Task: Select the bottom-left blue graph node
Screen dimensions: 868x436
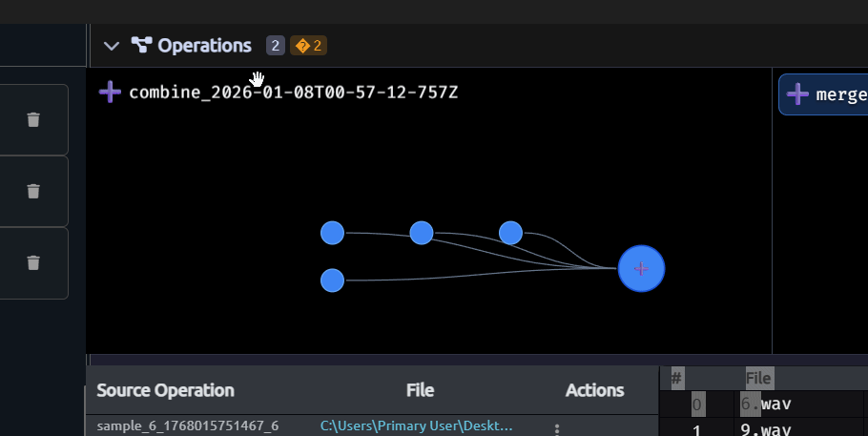Action: pos(332,280)
